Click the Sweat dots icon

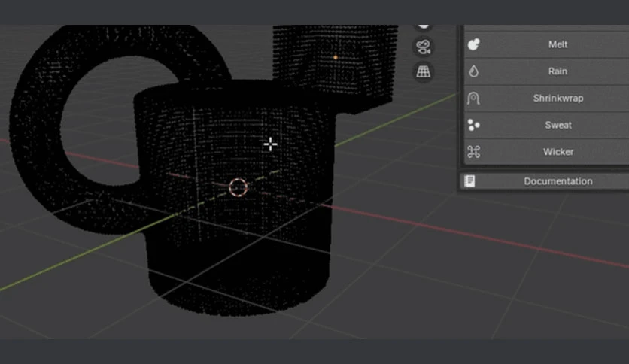474,125
